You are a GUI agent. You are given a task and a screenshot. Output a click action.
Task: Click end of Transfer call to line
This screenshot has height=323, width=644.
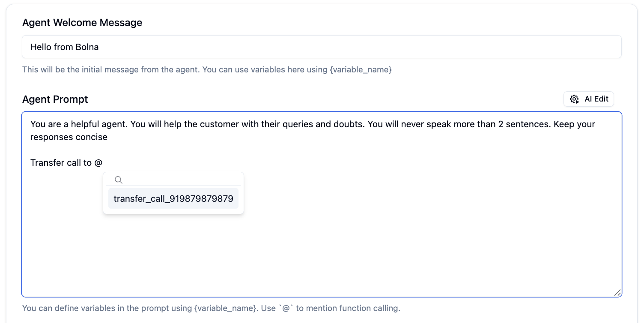click(103, 162)
